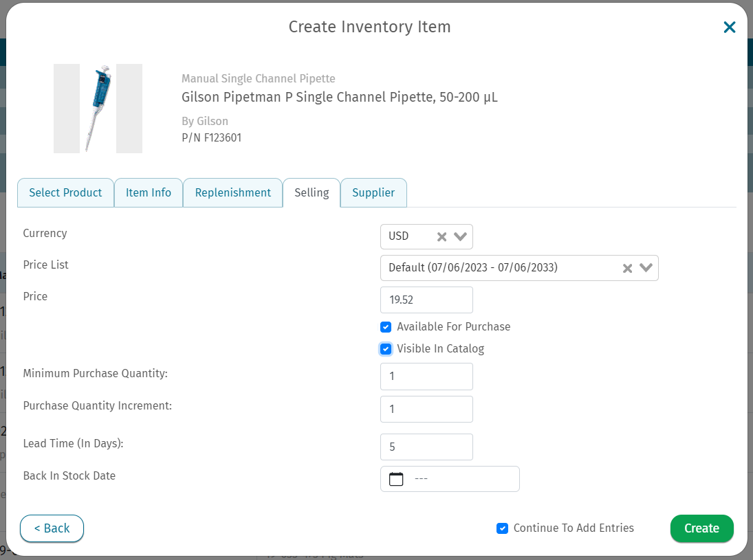Expand the Currency dropdown arrow

[460, 236]
